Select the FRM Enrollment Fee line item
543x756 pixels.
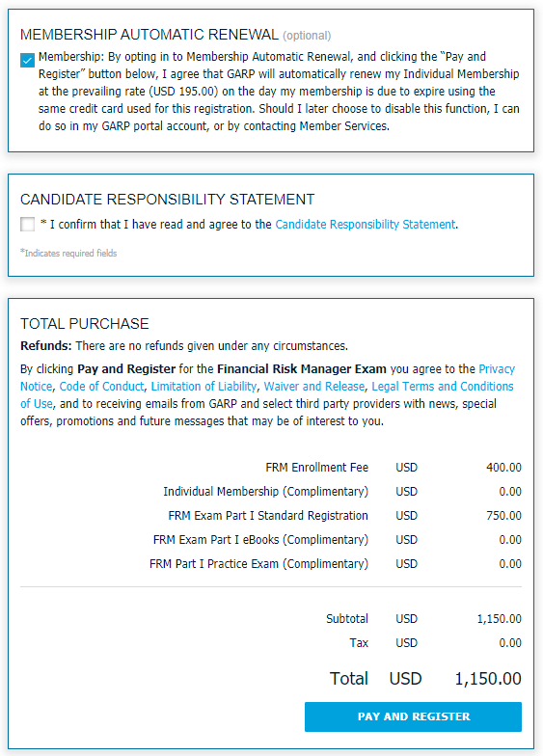(394, 467)
